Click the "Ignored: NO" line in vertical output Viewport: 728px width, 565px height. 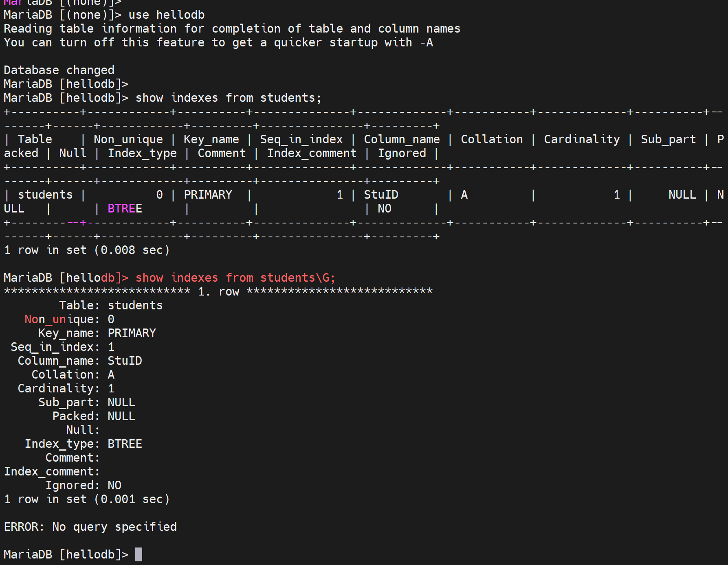tap(83, 485)
